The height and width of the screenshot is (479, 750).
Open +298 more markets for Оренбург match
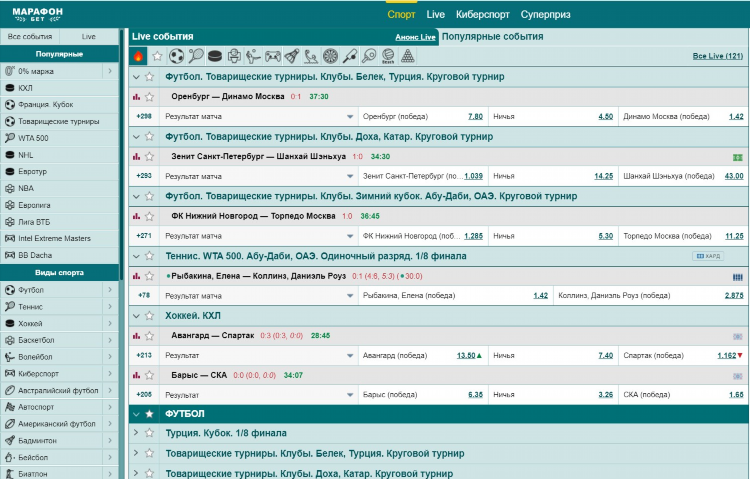click(x=144, y=116)
